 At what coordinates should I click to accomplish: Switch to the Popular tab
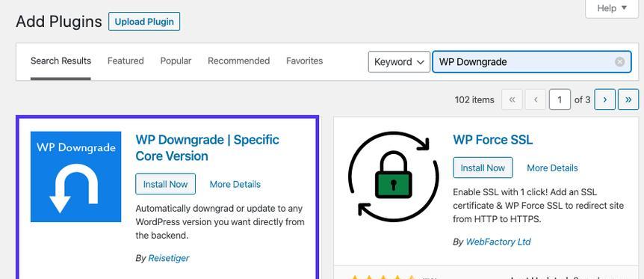176,61
